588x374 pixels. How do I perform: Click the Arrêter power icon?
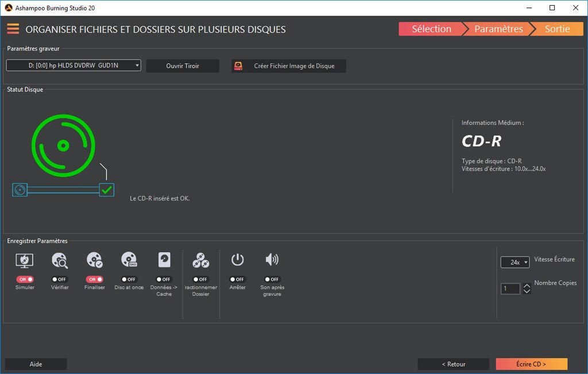237,260
